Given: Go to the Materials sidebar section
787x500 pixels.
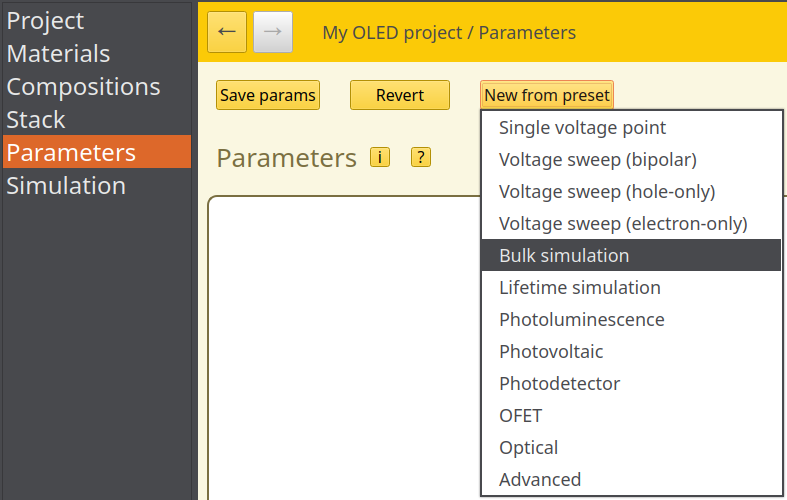Looking at the screenshot, I should click(x=58, y=54).
